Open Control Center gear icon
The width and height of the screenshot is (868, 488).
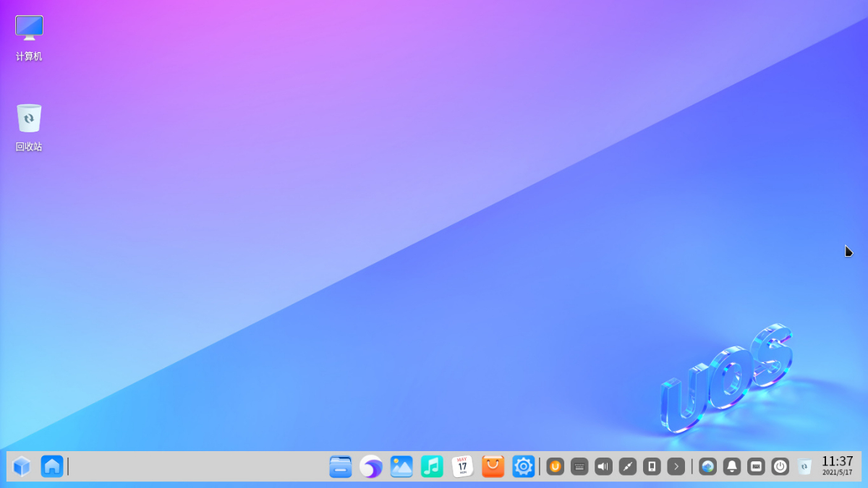tap(523, 466)
